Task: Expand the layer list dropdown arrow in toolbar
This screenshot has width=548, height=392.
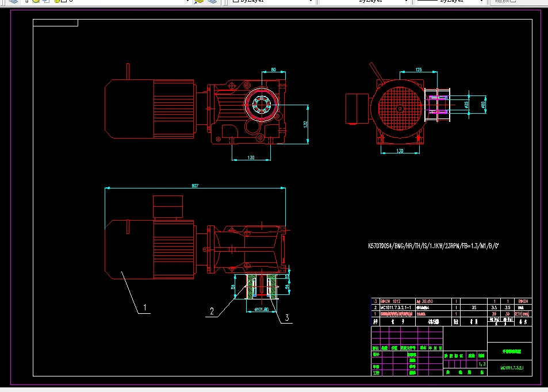Action: (x=187, y=1)
